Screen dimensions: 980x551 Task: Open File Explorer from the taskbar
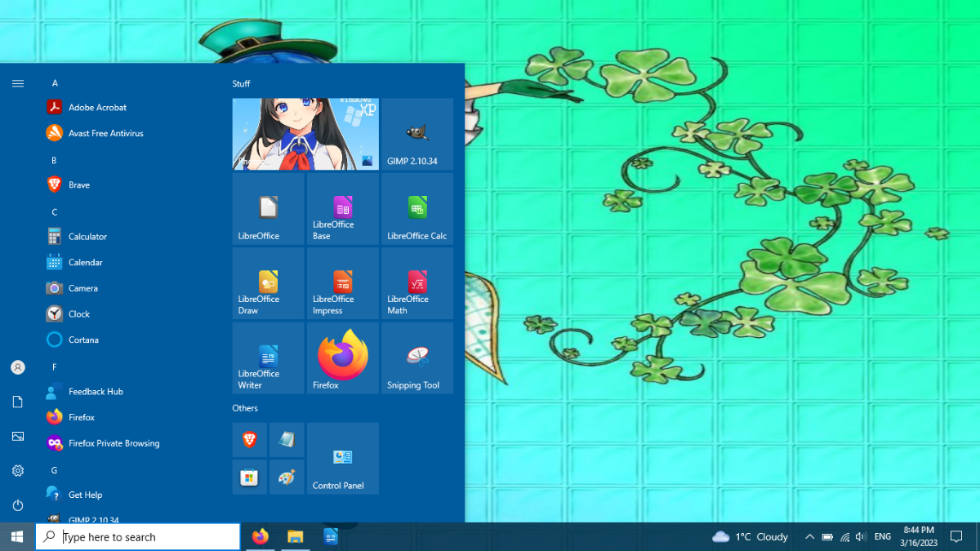(x=295, y=536)
